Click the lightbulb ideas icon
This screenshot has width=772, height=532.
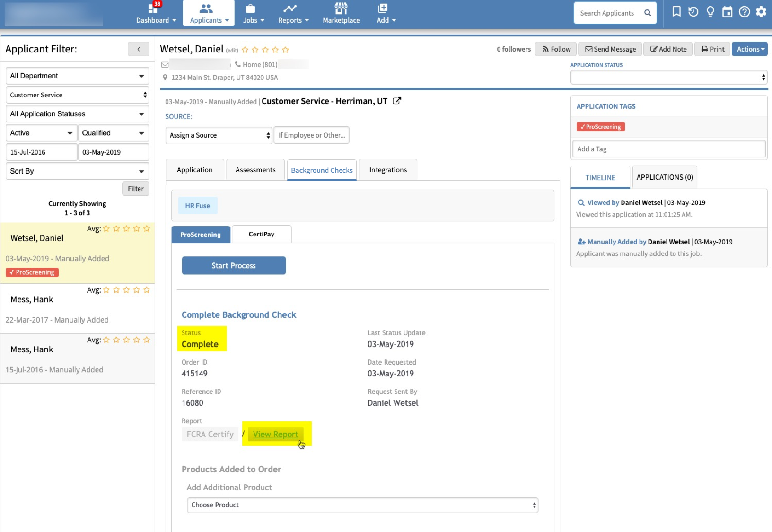[710, 12]
